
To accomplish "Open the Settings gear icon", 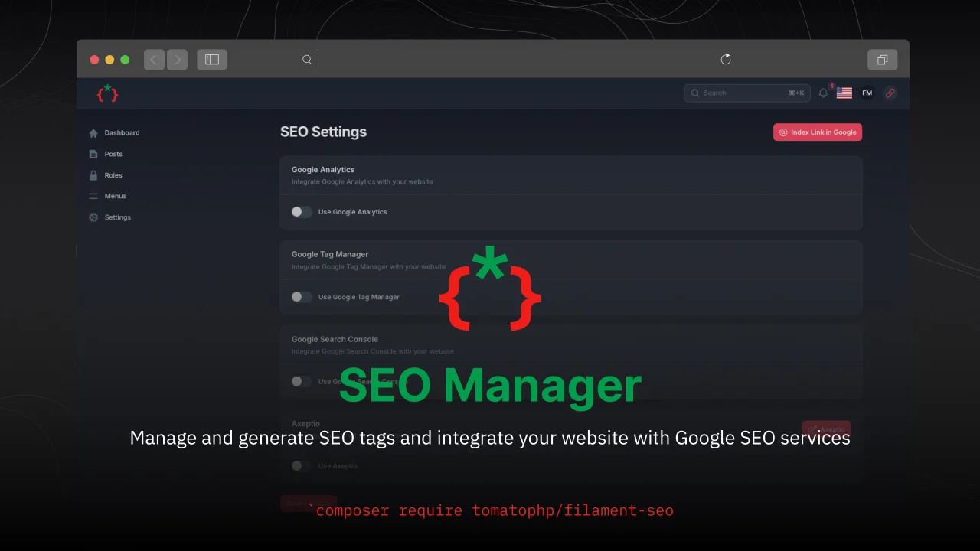I will point(93,217).
